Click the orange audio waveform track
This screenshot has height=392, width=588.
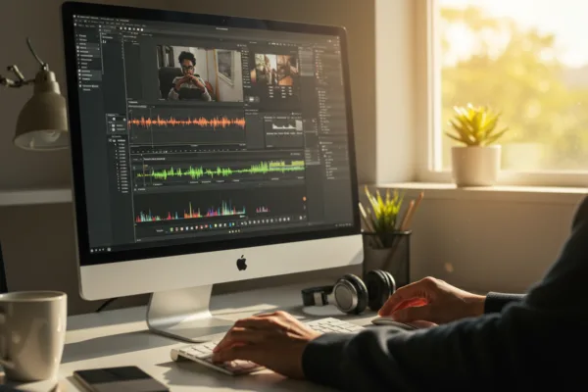click(x=187, y=122)
